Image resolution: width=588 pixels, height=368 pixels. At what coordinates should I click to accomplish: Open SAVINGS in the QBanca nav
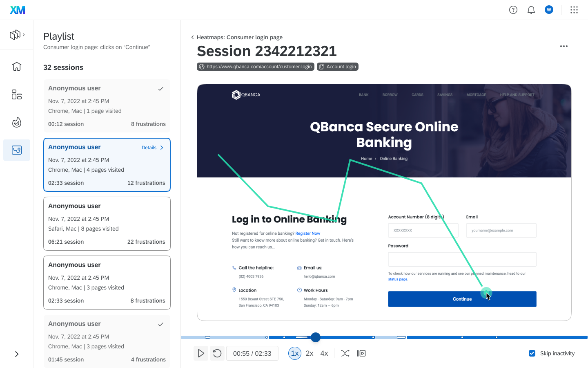click(x=445, y=95)
